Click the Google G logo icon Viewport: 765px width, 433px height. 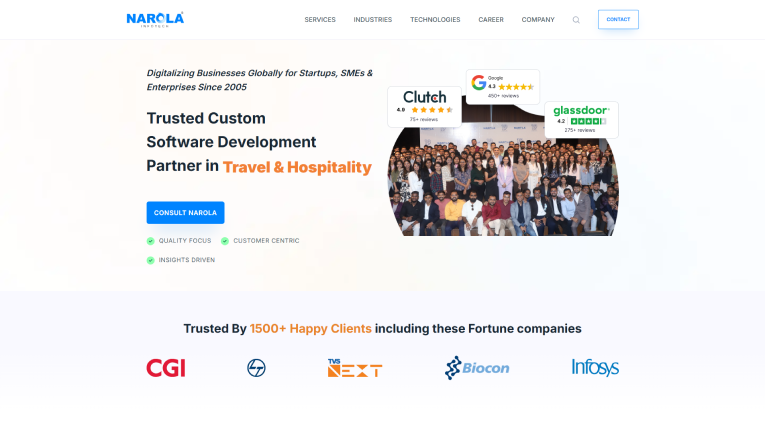click(479, 82)
